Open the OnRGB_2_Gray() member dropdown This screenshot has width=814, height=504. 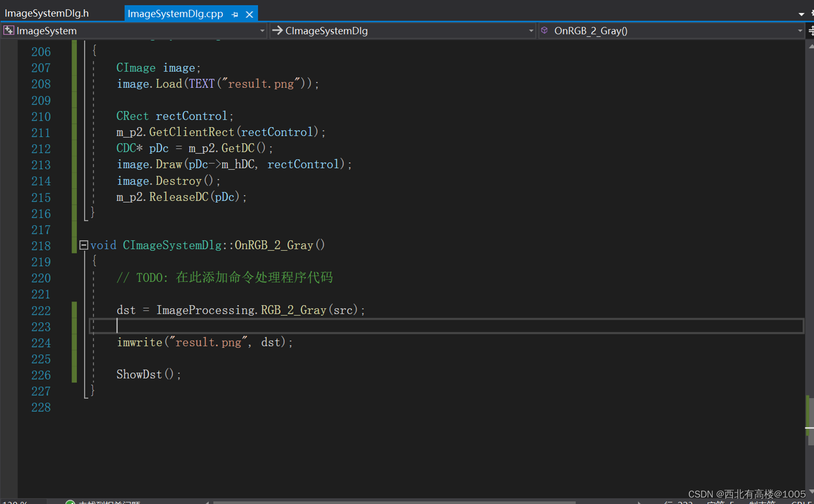[672, 31]
